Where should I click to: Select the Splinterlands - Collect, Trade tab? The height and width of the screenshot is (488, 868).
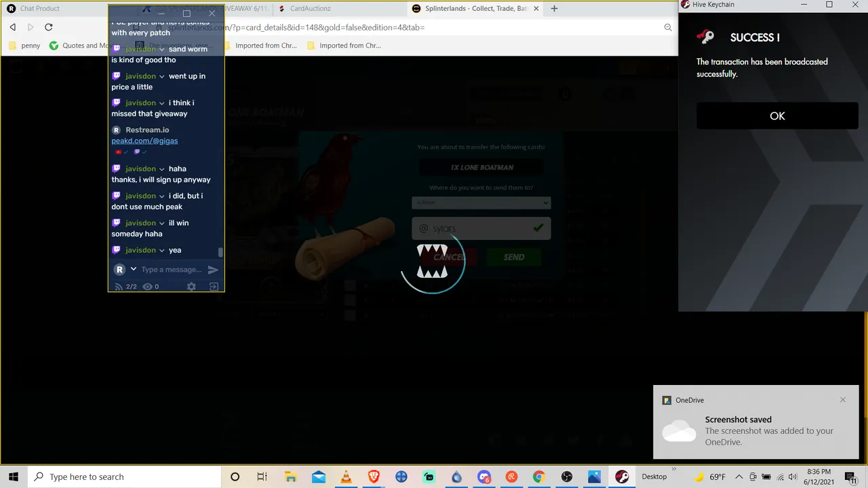(476, 9)
